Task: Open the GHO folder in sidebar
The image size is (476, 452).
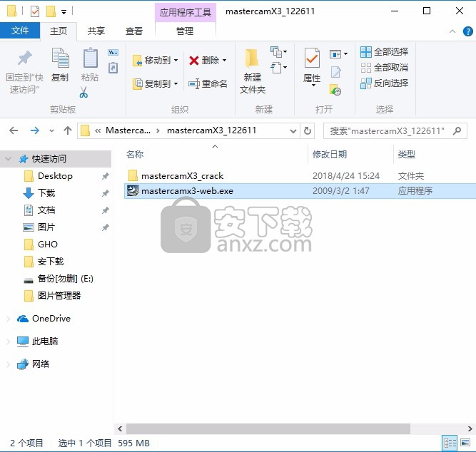Action: point(47,245)
